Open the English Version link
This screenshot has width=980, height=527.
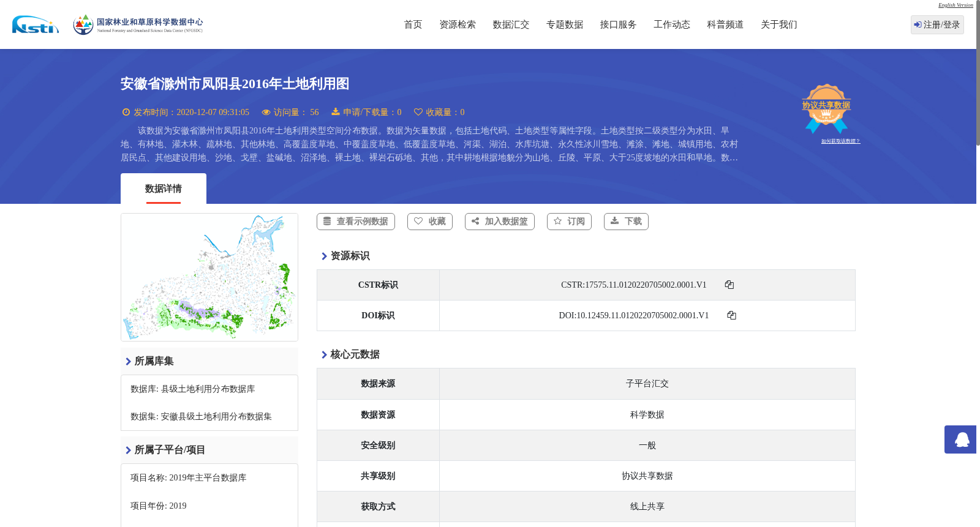[x=956, y=5]
